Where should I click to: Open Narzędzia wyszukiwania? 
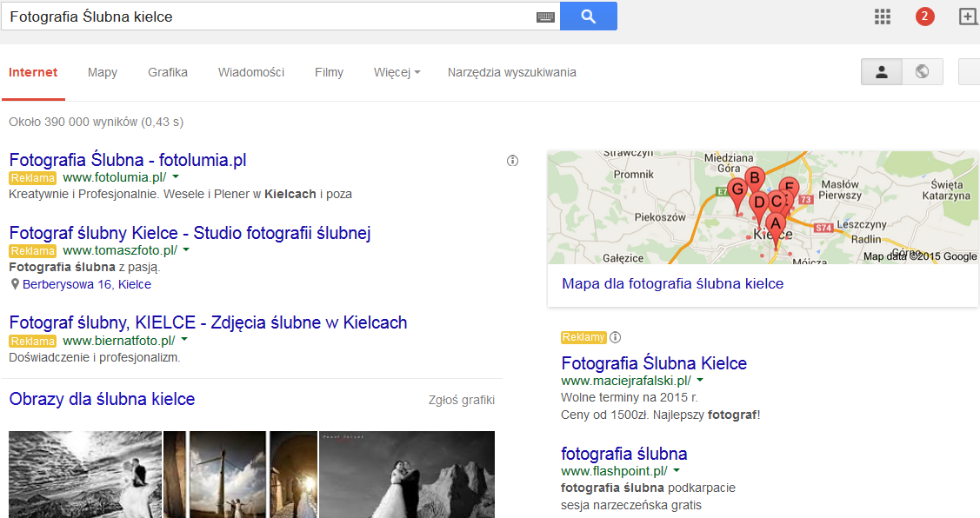pyautogui.click(x=511, y=73)
